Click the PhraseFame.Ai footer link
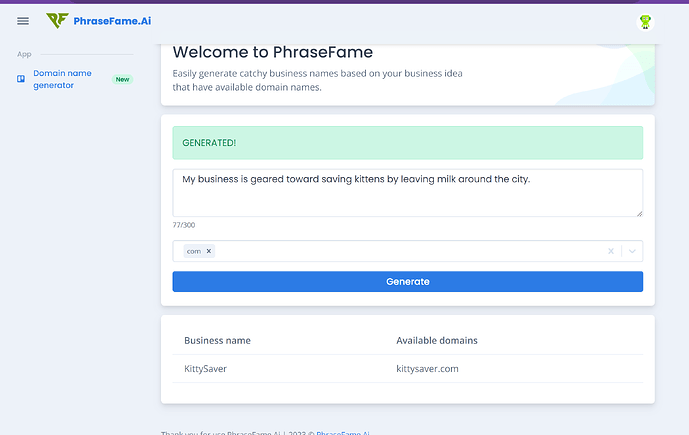This screenshot has width=689, height=435. point(345,432)
